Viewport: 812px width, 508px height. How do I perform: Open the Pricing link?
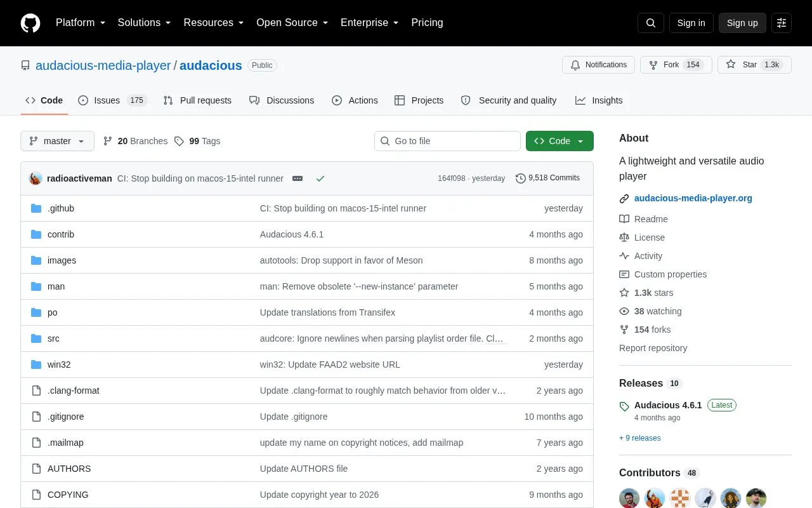(x=427, y=23)
